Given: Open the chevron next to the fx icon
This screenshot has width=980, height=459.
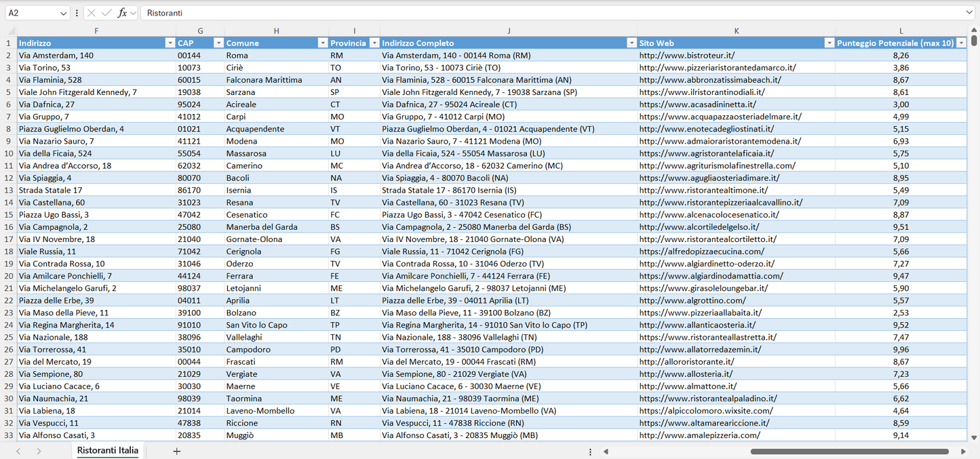Looking at the screenshot, I should (133, 12).
